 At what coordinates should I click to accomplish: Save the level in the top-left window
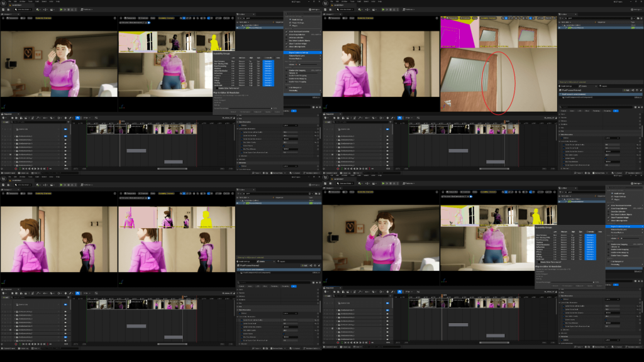point(4,9)
